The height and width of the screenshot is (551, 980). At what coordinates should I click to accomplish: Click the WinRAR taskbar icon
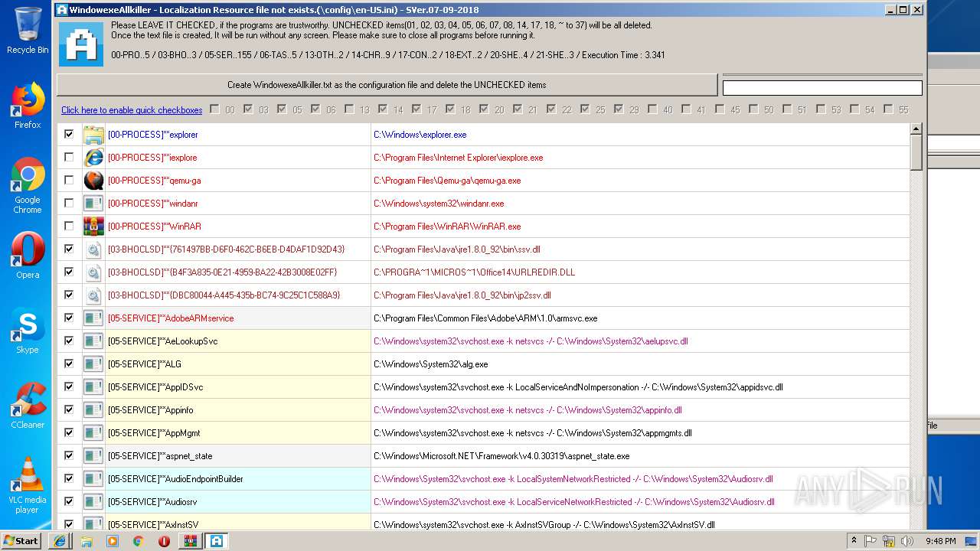tap(189, 541)
